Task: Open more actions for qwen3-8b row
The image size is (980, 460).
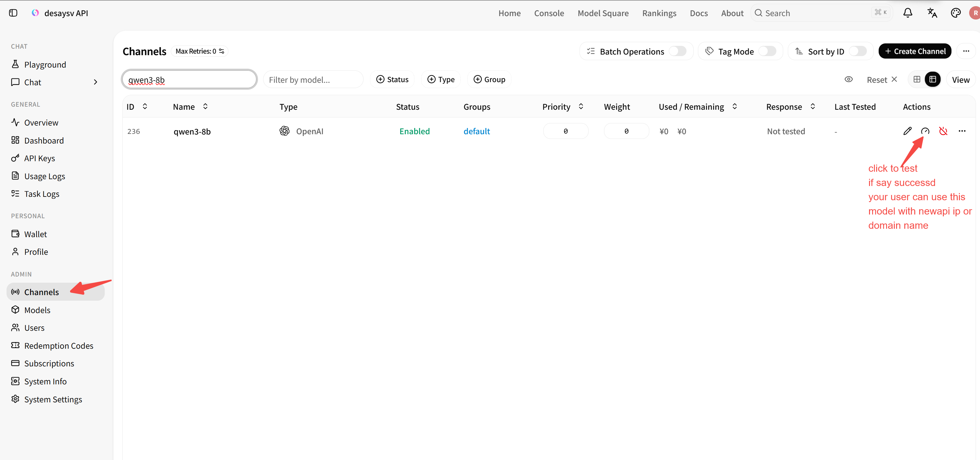Action: point(962,131)
